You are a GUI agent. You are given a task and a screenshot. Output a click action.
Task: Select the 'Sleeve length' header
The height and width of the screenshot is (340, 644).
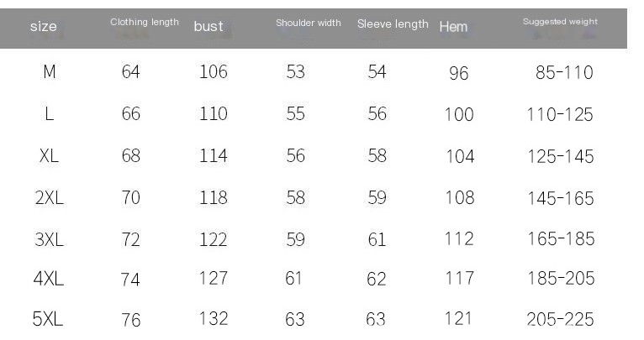[x=393, y=24]
